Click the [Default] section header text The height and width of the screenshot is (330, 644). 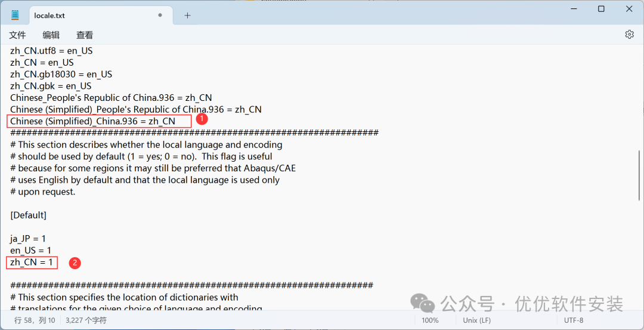[x=28, y=215]
